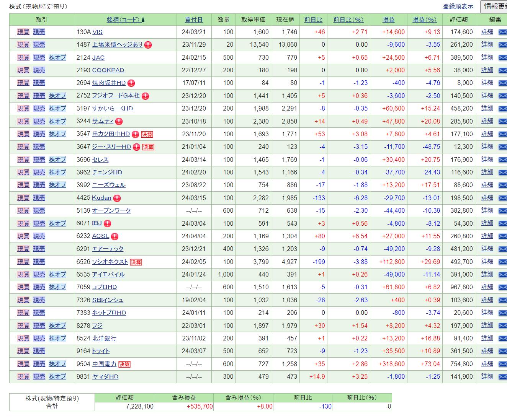
Task: Click the mail icon in the フジ row
Action: 502,326
